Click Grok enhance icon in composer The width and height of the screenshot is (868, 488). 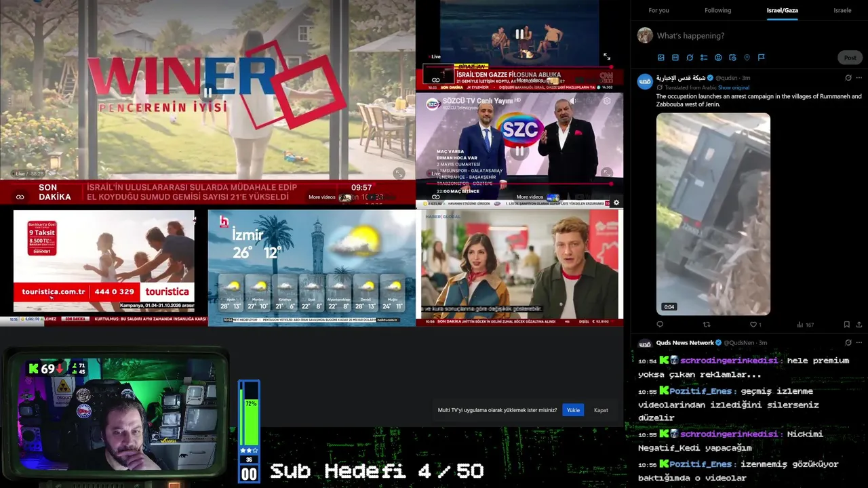pyautogui.click(x=690, y=58)
